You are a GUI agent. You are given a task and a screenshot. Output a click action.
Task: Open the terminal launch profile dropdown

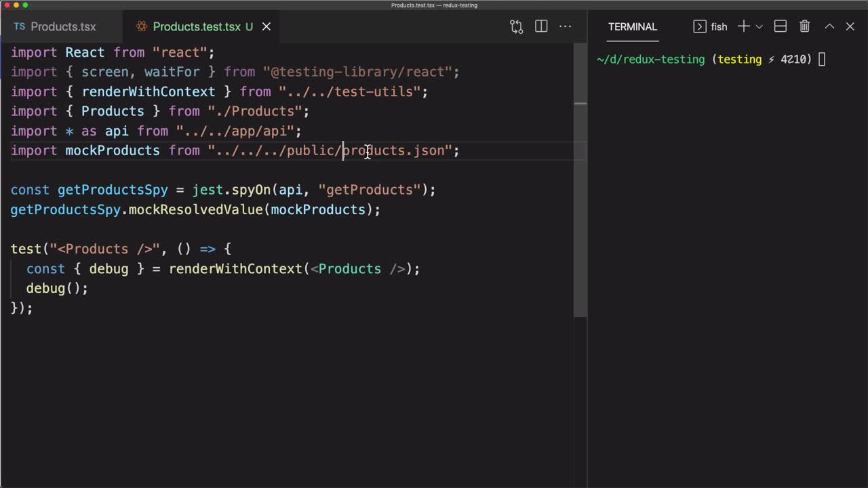click(759, 26)
